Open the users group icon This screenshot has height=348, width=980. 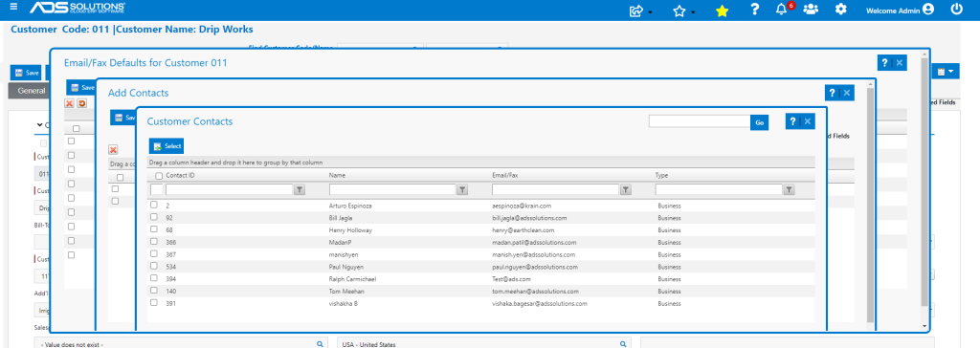pyautogui.click(x=811, y=10)
